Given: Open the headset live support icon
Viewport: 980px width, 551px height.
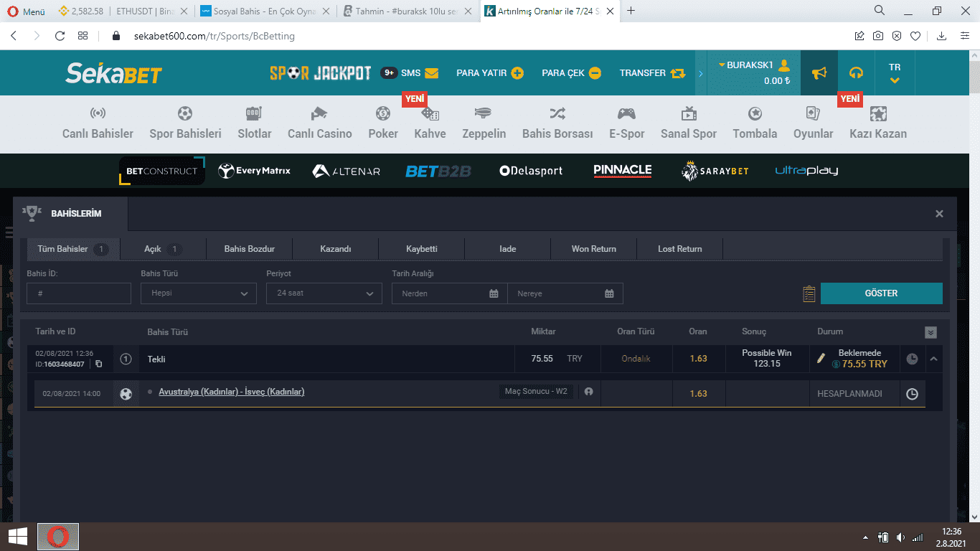Looking at the screenshot, I should [856, 72].
